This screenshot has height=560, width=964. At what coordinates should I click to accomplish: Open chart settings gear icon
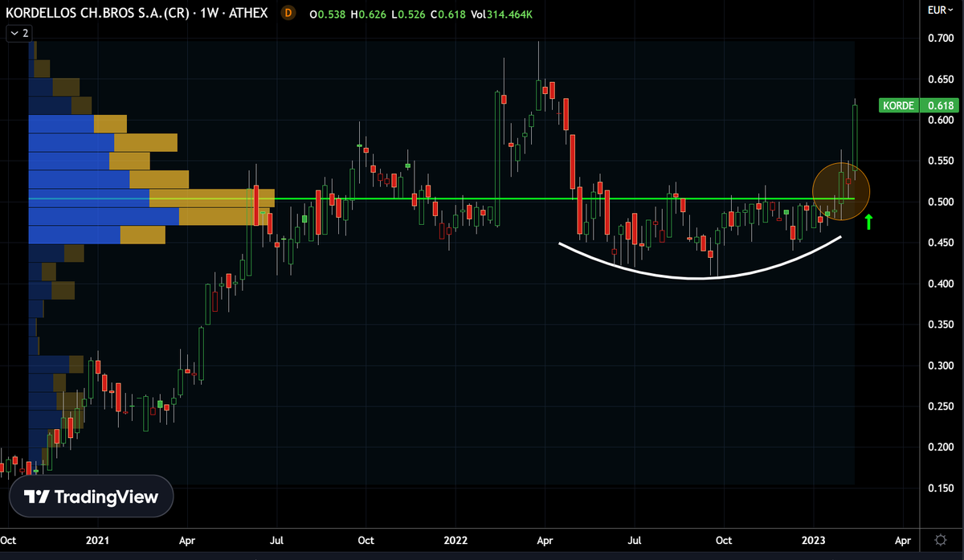click(940, 538)
